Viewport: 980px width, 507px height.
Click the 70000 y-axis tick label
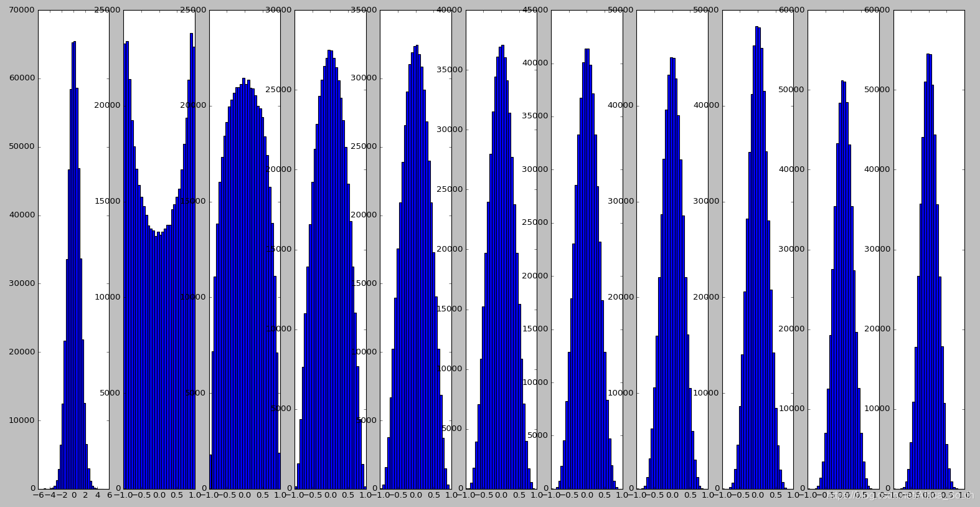[x=22, y=11]
